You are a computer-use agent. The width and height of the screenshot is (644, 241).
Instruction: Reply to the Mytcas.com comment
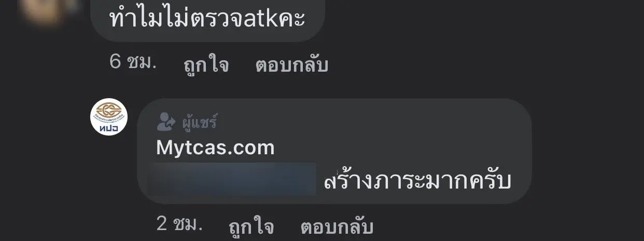(x=337, y=226)
